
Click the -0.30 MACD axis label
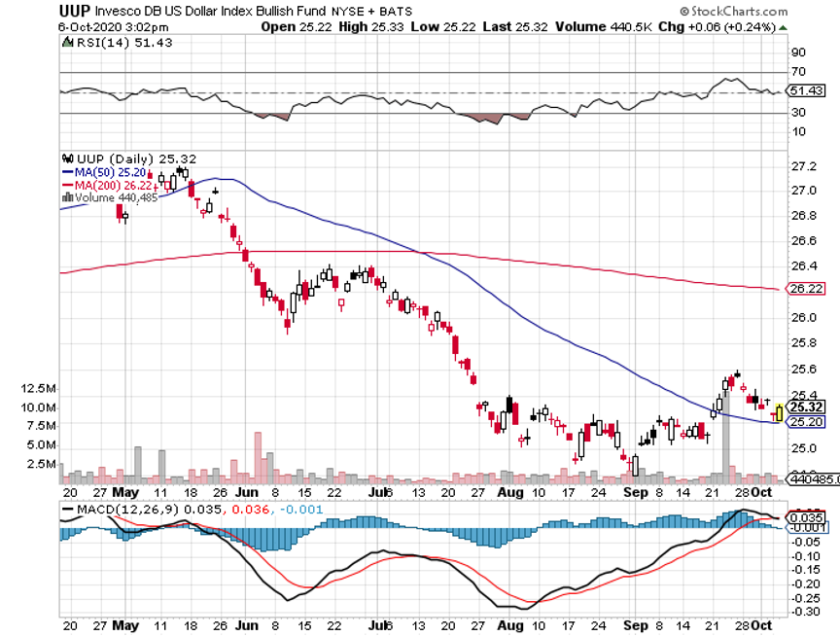[x=805, y=612]
